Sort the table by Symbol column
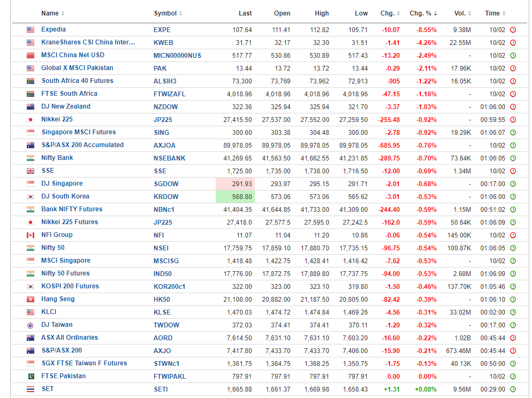Screen dimensions: 532x398 point(168,13)
